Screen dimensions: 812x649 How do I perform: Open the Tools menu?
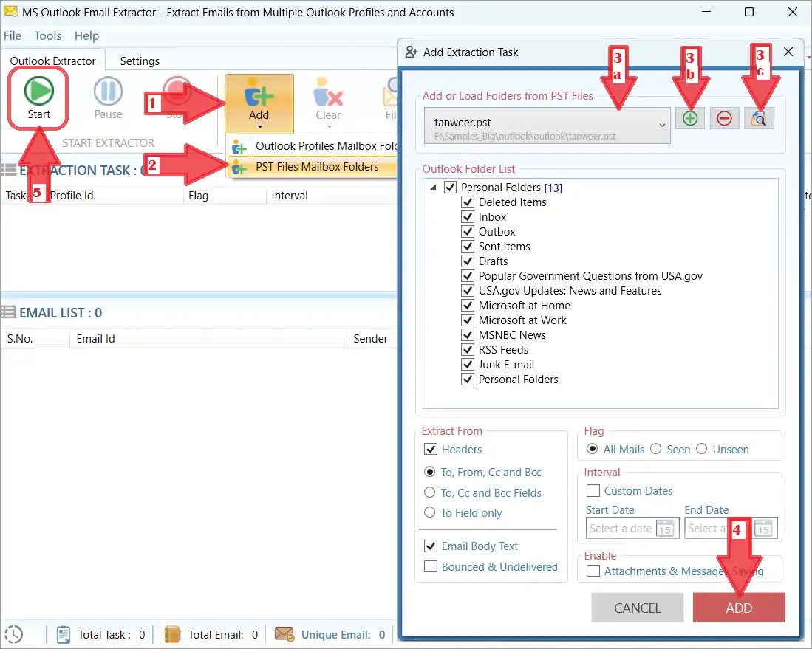[47, 35]
